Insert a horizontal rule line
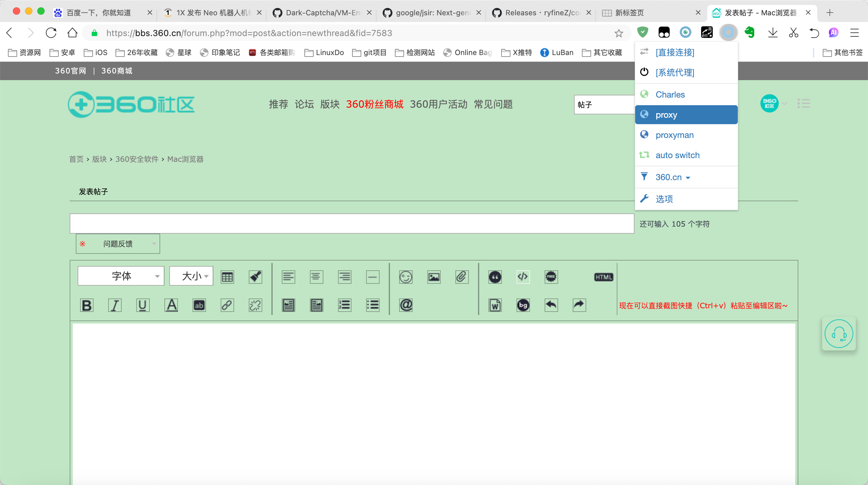The width and height of the screenshot is (868, 485). point(373,277)
